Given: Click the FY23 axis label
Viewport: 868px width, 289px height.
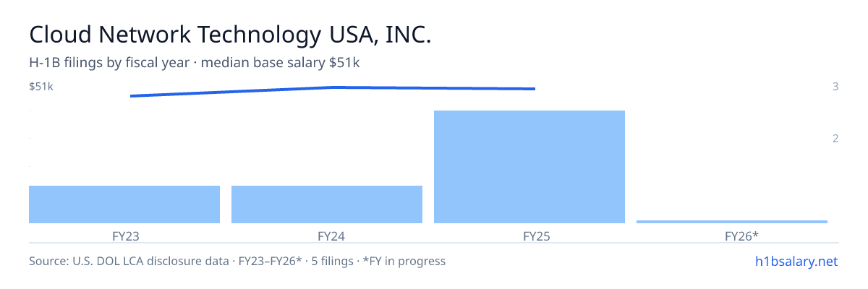Looking at the screenshot, I should [x=124, y=236].
